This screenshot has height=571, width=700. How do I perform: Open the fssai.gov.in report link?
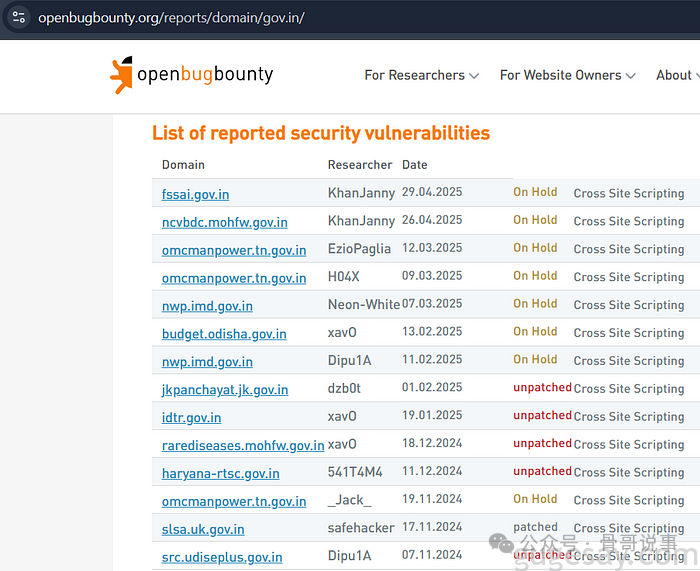coord(196,194)
